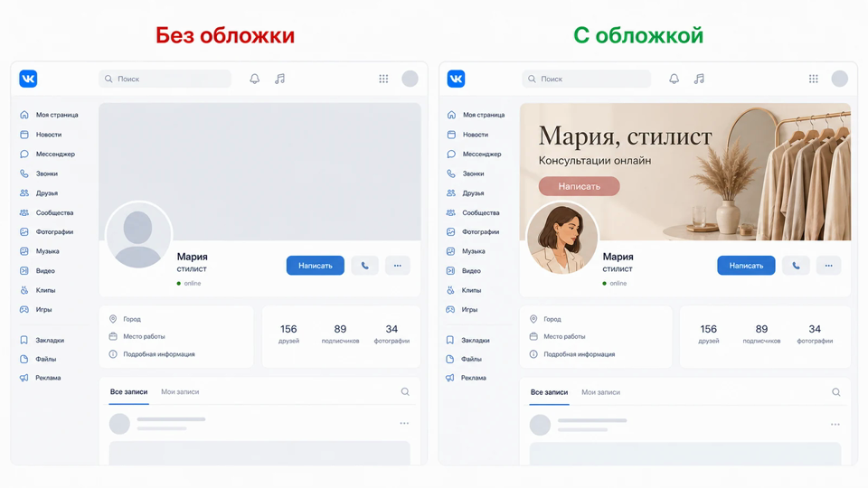Screen dimensions: 868x488
Task: Click Файлы document icon in right sidebar
Action: pos(450,359)
